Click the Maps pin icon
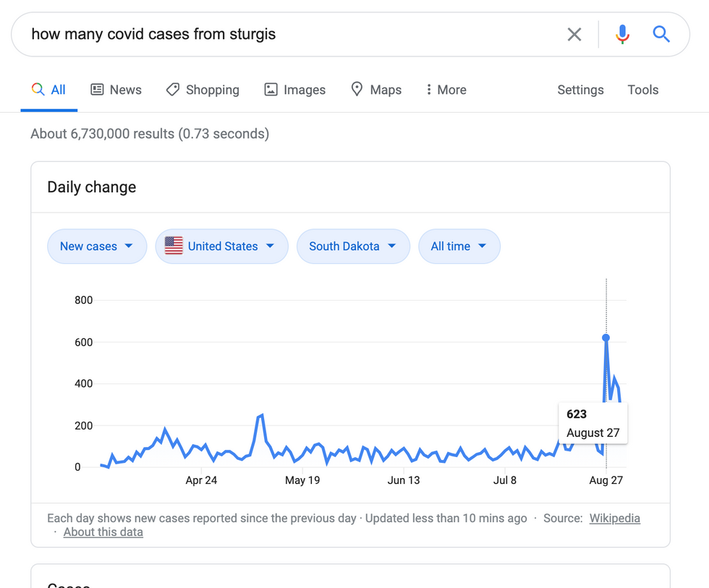 point(357,90)
